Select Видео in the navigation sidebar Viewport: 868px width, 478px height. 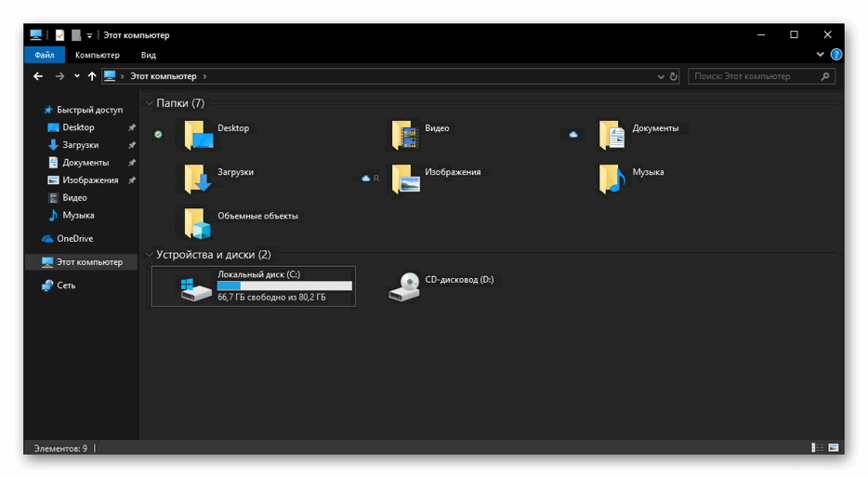(x=68, y=198)
